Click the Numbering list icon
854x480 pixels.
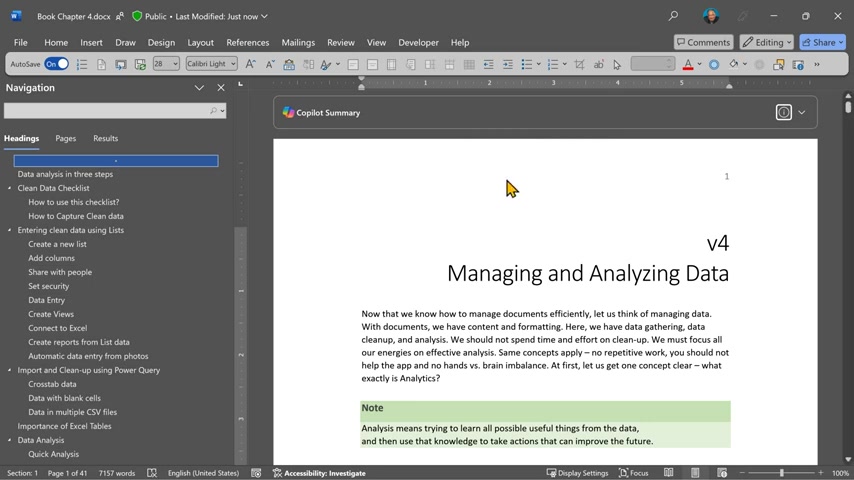(x=553, y=65)
